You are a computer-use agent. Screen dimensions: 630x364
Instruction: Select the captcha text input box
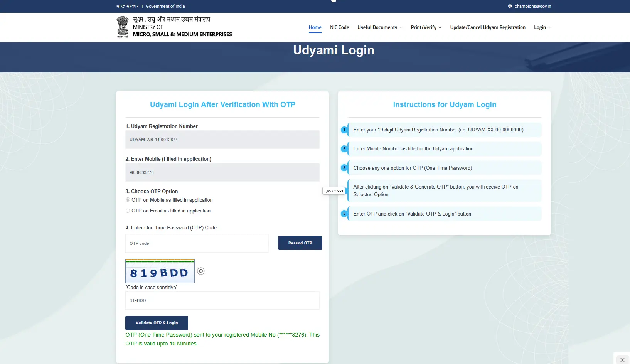222,300
